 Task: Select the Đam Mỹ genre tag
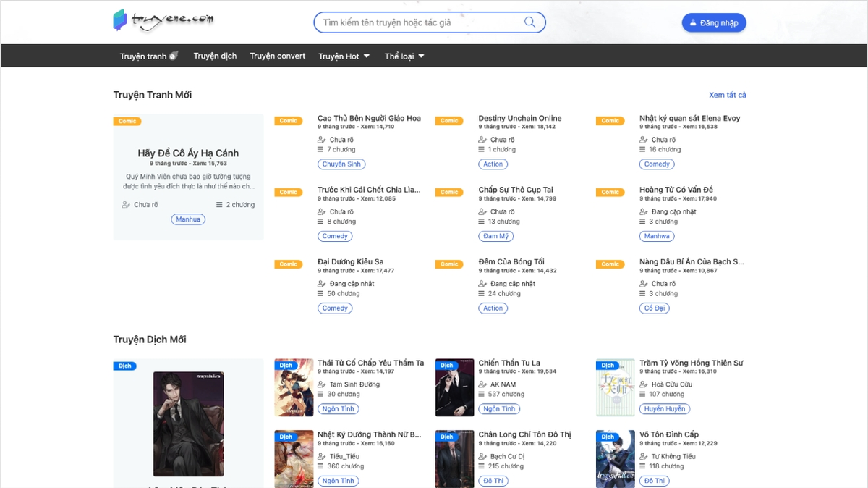[x=496, y=236]
